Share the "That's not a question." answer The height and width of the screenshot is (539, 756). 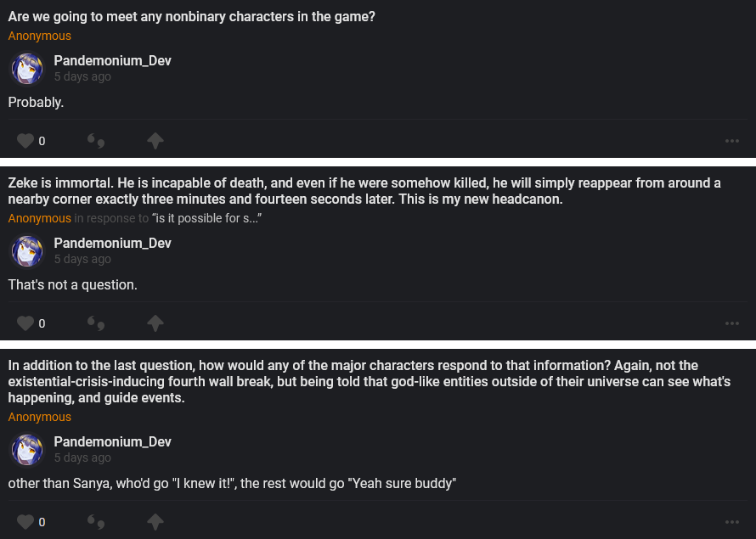click(155, 323)
